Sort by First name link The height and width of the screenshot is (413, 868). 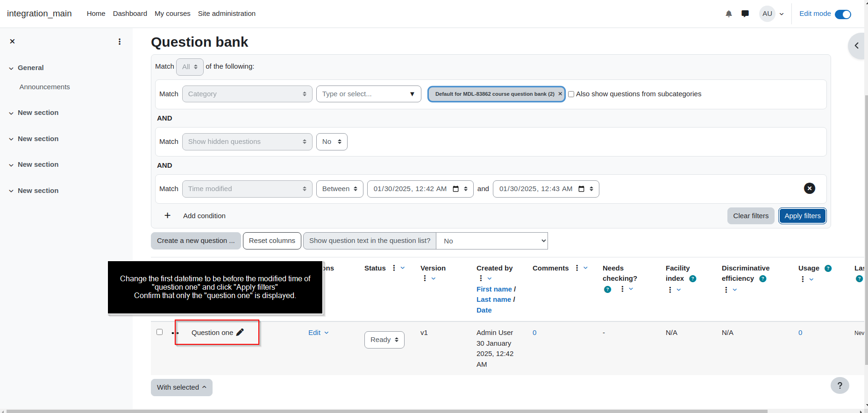(494, 289)
